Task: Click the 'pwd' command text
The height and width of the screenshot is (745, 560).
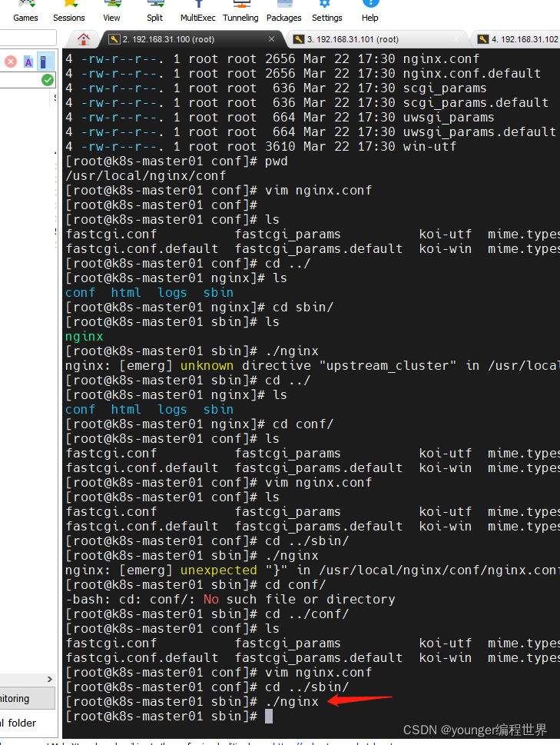Action: pyautogui.click(x=277, y=161)
